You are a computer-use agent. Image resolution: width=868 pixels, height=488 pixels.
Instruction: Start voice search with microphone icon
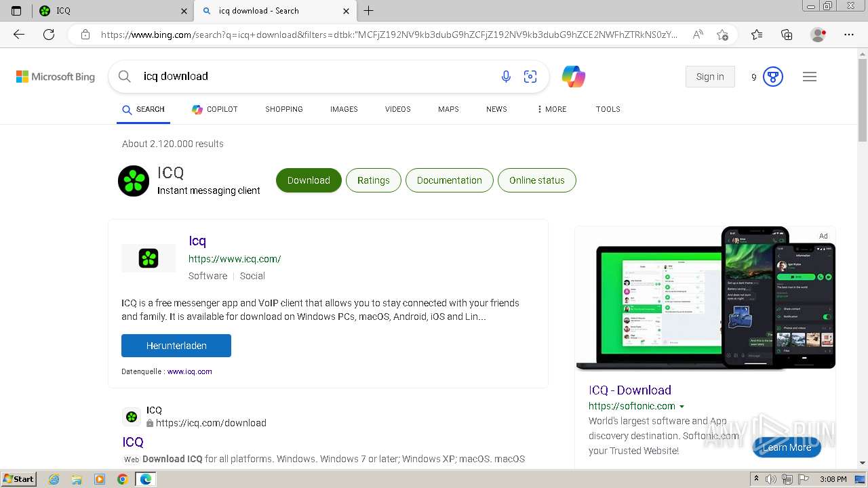(506, 77)
